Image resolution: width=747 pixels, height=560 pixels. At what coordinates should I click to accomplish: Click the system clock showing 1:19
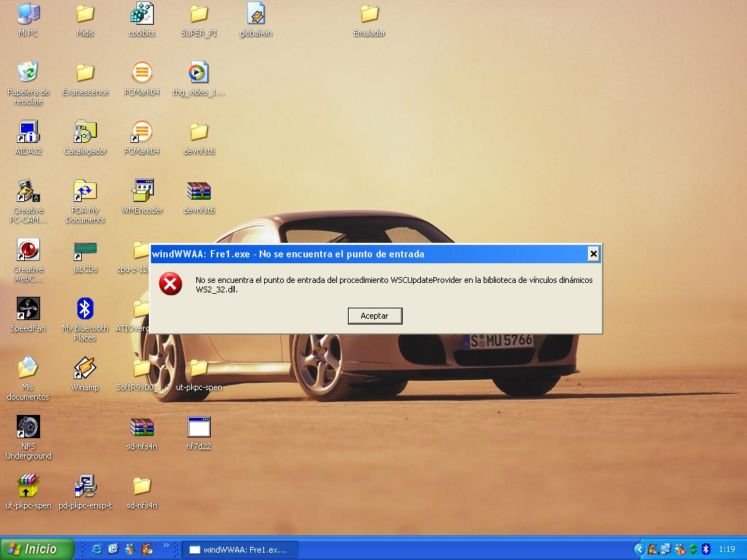pos(727,549)
